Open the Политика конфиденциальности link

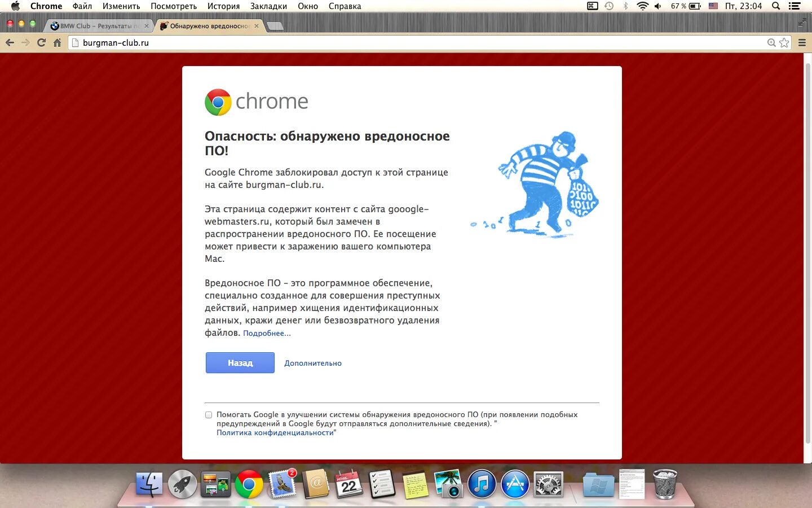point(275,432)
